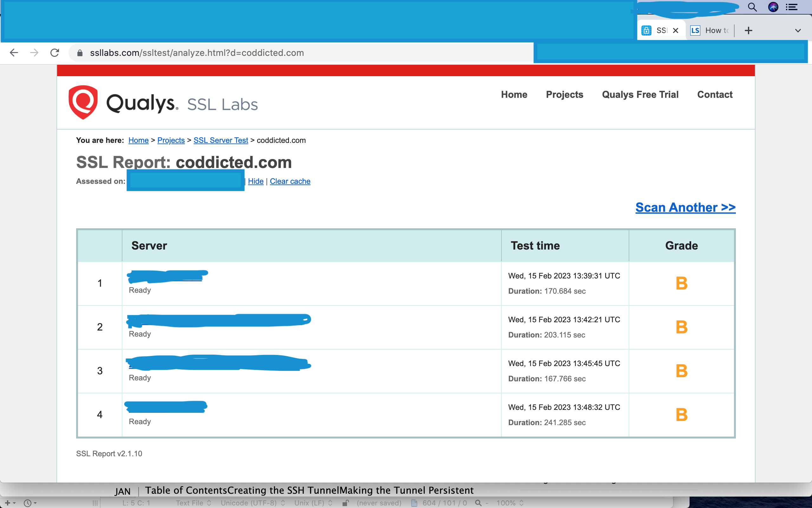Viewport: 812px width, 508px height.
Task: Click Duration 170.684 sec text
Action: point(547,291)
